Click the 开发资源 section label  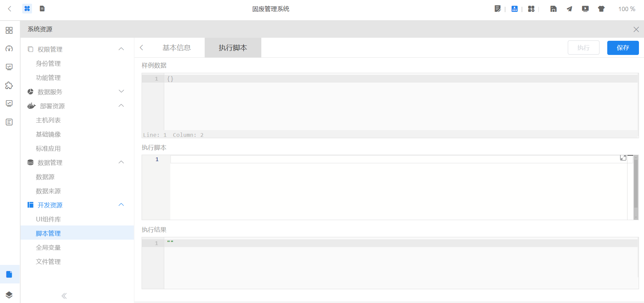pos(50,205)
